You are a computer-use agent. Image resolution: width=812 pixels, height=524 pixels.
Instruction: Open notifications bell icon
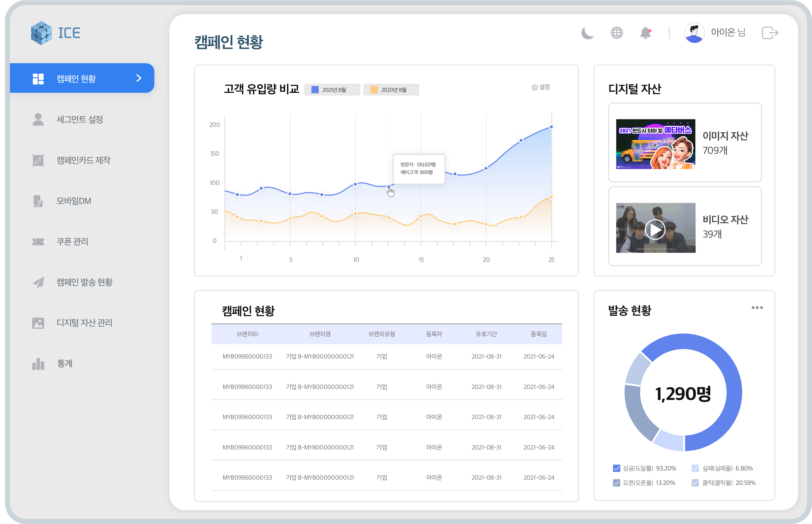pos(646,33)
